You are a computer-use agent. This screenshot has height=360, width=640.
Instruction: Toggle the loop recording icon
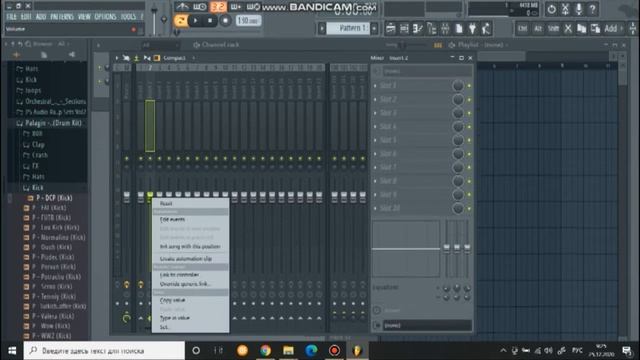tap(253, 7)
